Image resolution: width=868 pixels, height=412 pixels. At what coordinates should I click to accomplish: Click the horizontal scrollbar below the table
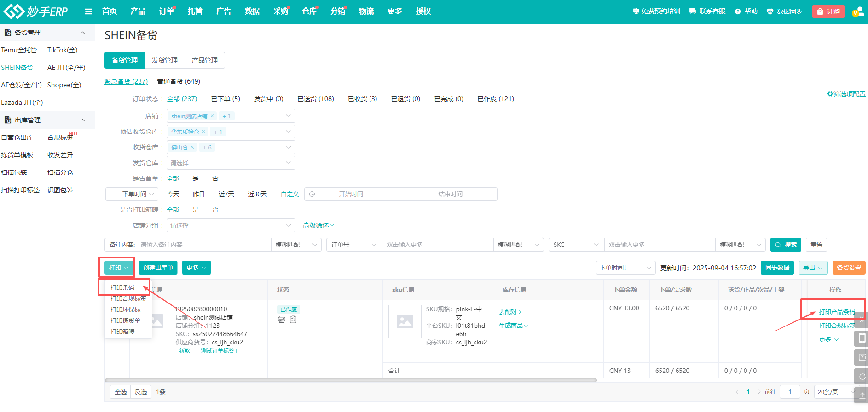coord(351,380)
